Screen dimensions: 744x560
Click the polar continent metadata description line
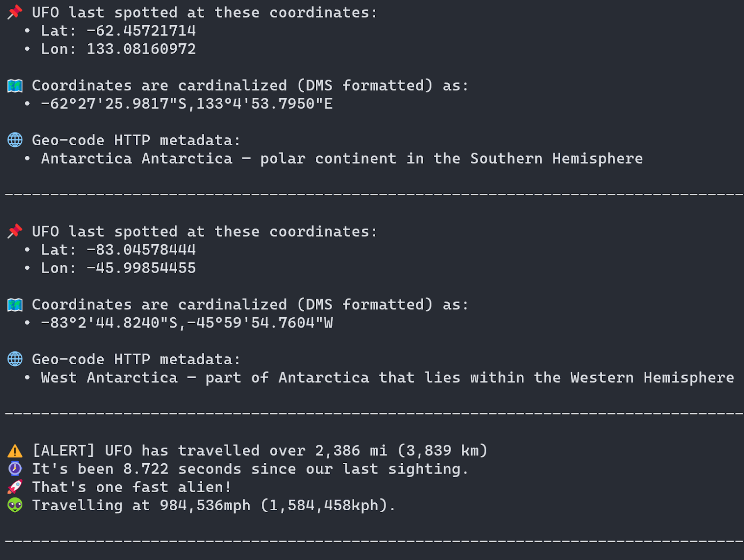click(x=342, y=159)
